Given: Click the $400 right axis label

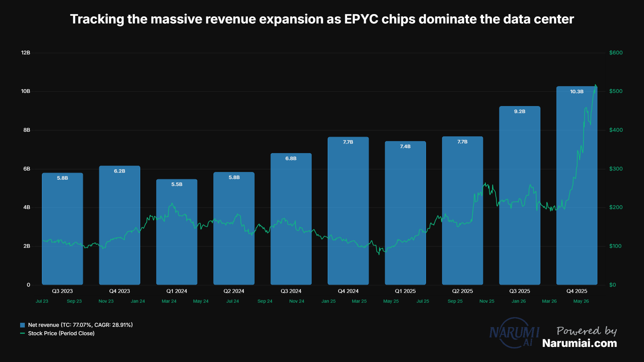Looking at the screenshot, I should coord(616,130).
